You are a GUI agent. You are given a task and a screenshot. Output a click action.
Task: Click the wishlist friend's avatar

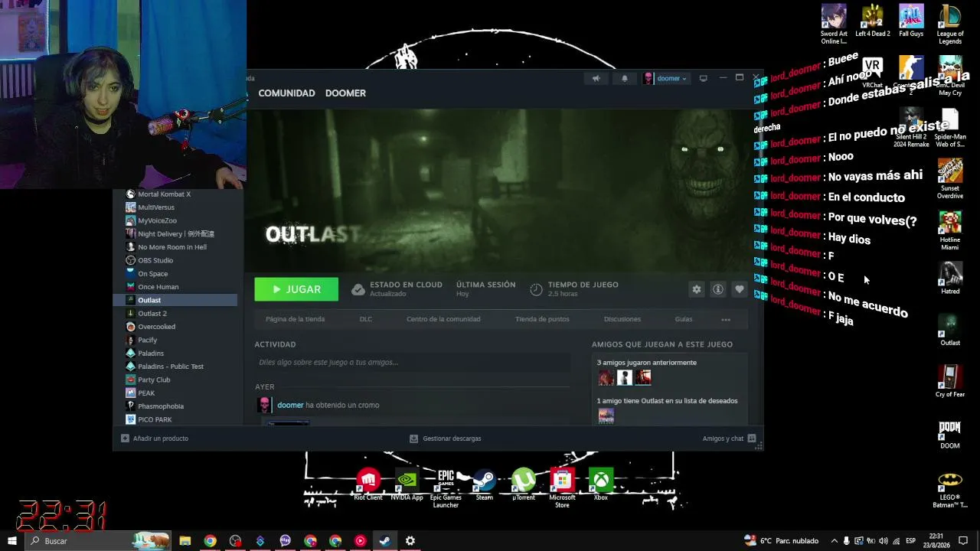click(x=606, y=416)
